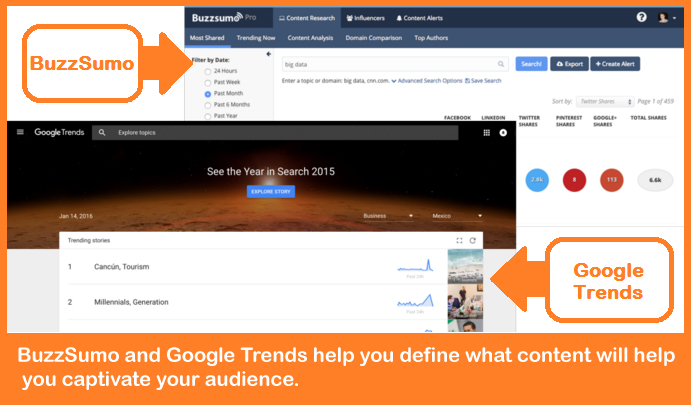Click the blue Search! button
Image resolution: width=691 pixels, height=405 pixels.
point(531,64)
